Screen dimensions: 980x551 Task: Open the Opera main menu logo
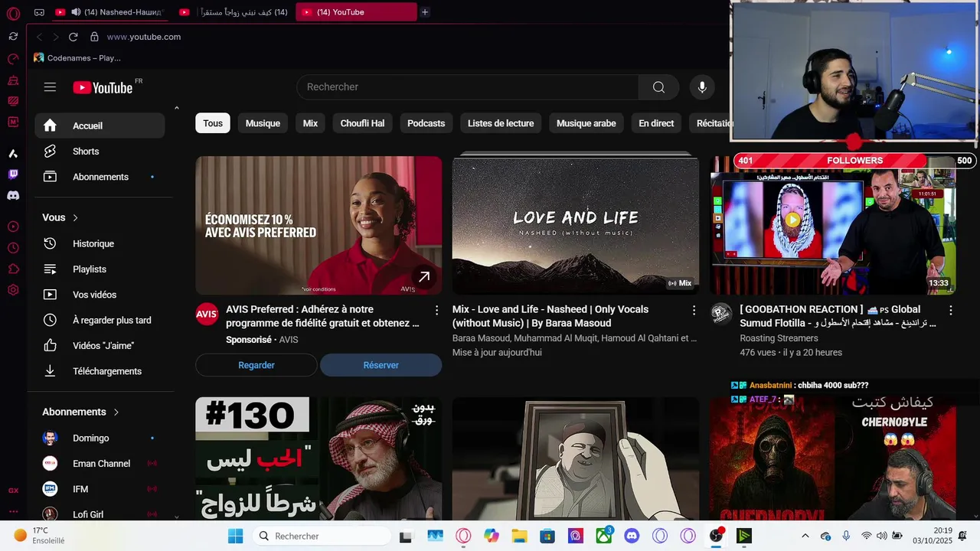13,13
